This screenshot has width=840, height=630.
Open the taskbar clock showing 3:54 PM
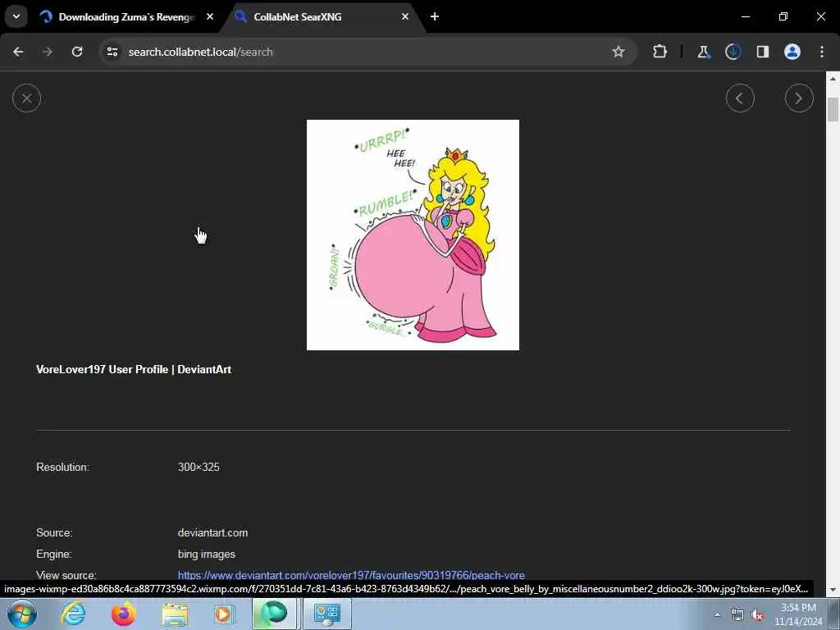[798, 614]
